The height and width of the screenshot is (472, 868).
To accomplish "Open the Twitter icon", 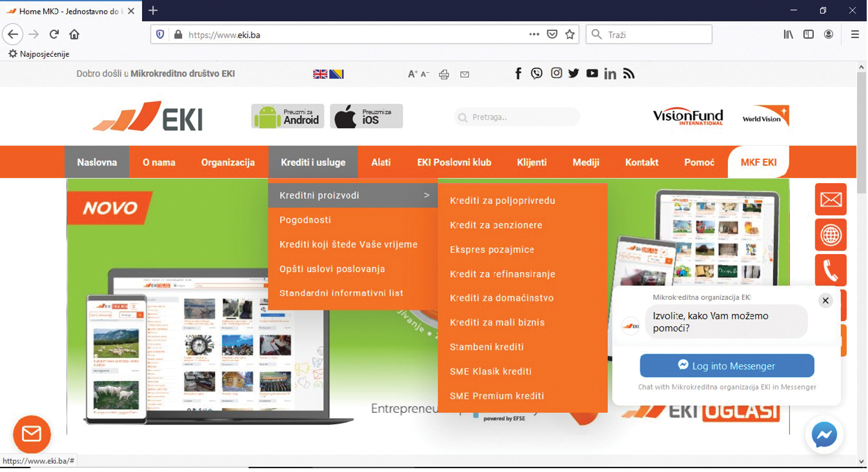I will pyautogui.click(x=574, y=74).
